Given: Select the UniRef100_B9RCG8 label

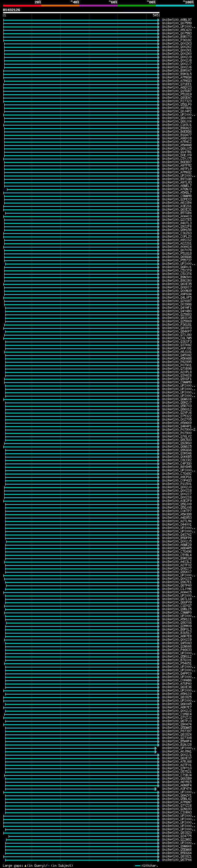Looking at the screenshot, I should click(176, 559).
